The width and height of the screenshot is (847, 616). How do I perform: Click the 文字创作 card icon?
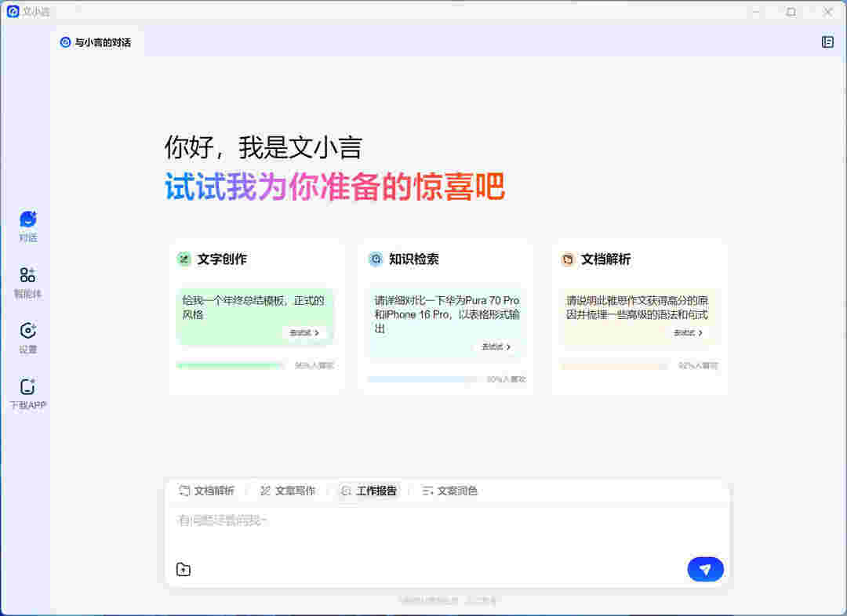pyautogui.click(x=184, y=259)
